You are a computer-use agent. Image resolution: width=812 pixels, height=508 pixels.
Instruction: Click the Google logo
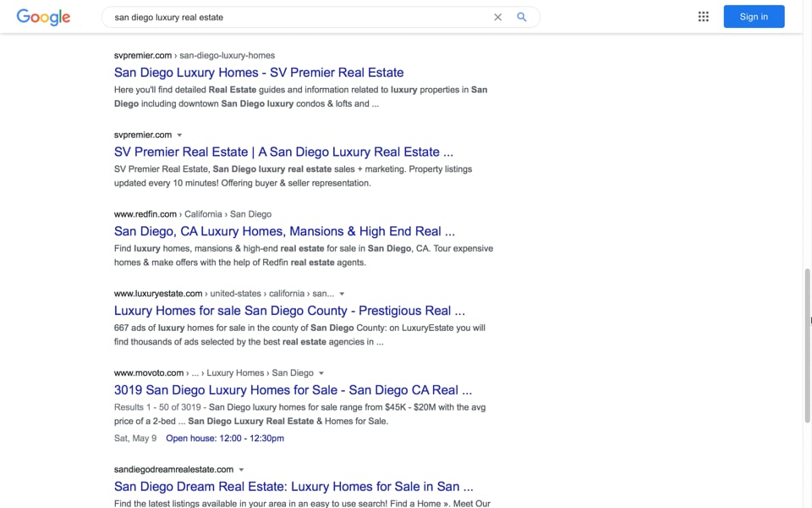point(43,17)
